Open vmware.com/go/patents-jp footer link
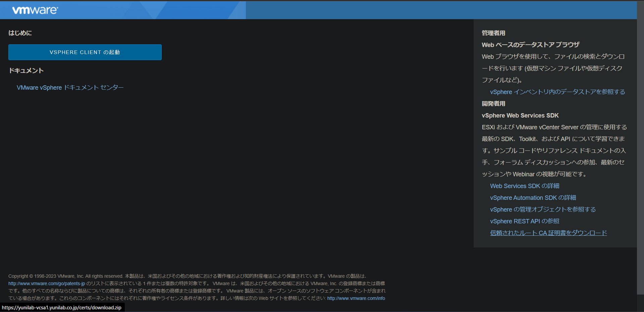 (47, 283)
